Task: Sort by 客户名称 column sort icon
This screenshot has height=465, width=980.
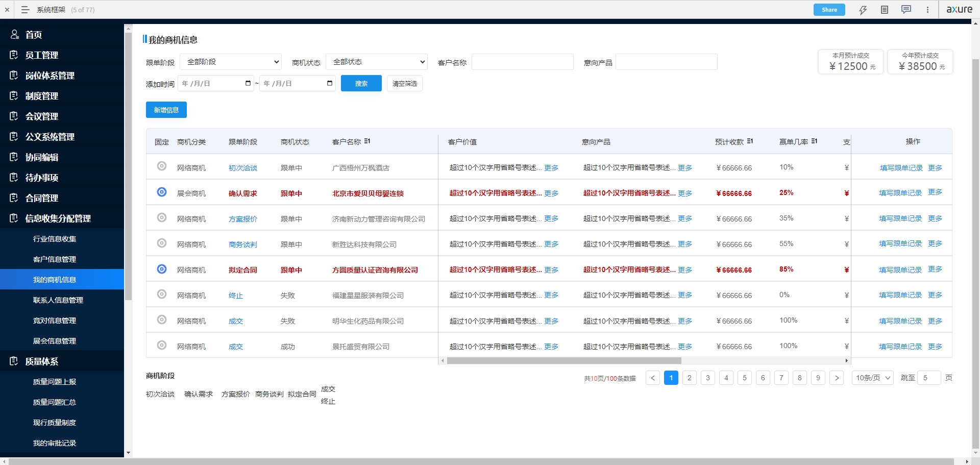Action: click(367, 141)
